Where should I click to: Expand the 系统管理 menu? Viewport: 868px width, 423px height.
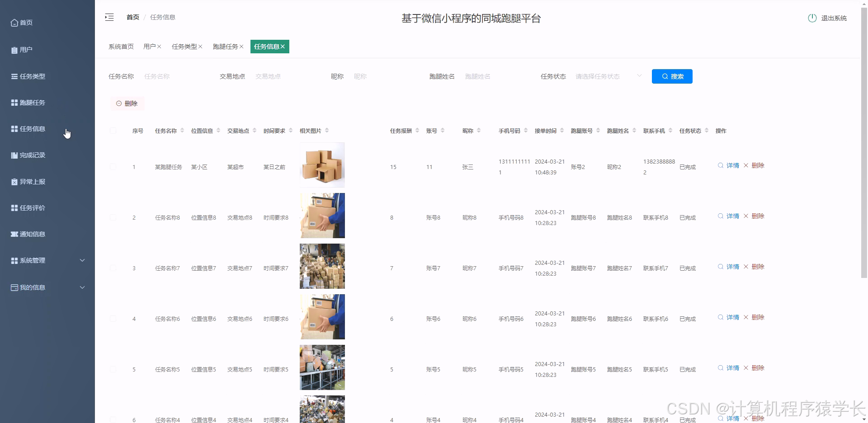coord(32,260)
